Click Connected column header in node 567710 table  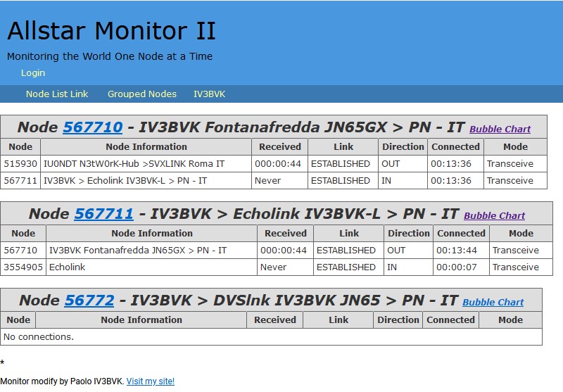coord(455,147)
